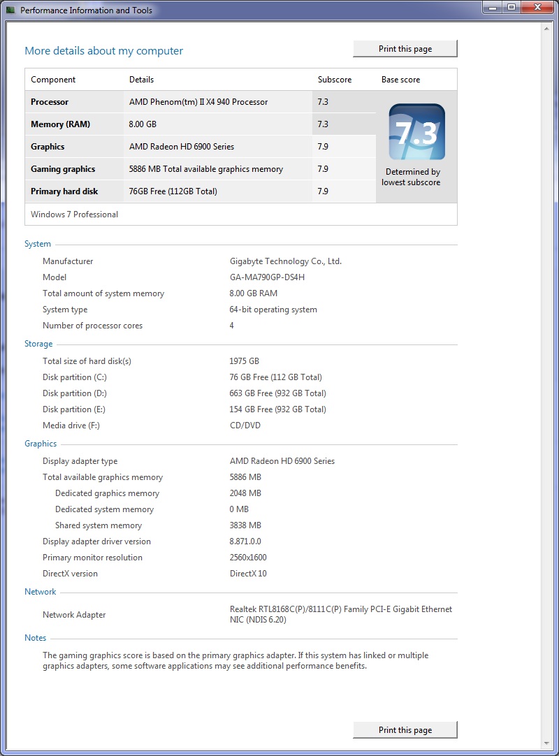This screenshot has height=756, width=559.
Task: Click the Determined by lowest subscore caption
Action: [x=411, y=177]
